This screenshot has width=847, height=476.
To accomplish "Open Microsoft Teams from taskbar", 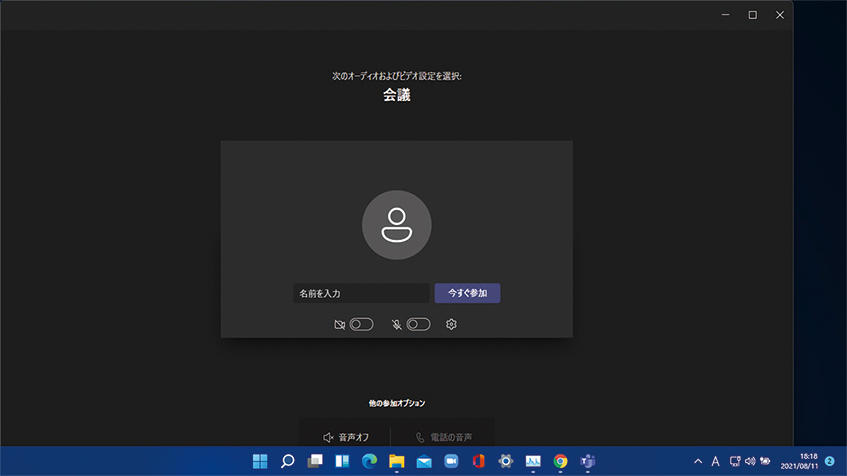I will [x=588, y=461].
